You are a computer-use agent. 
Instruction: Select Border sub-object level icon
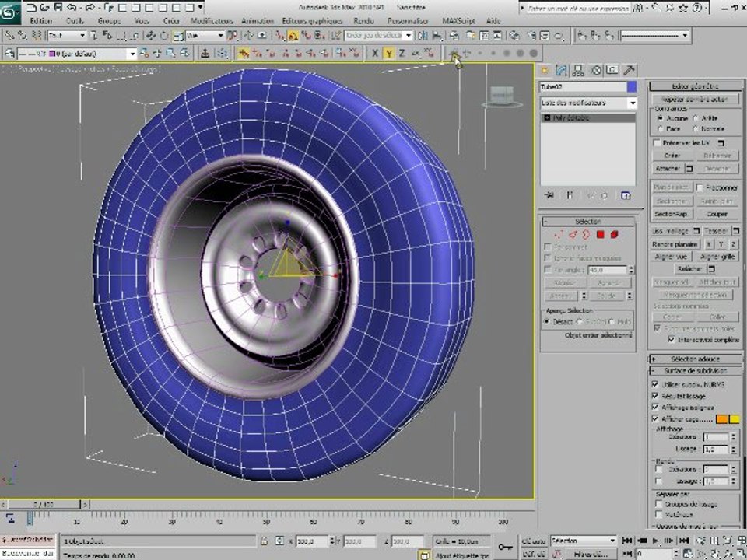point(586,234)
